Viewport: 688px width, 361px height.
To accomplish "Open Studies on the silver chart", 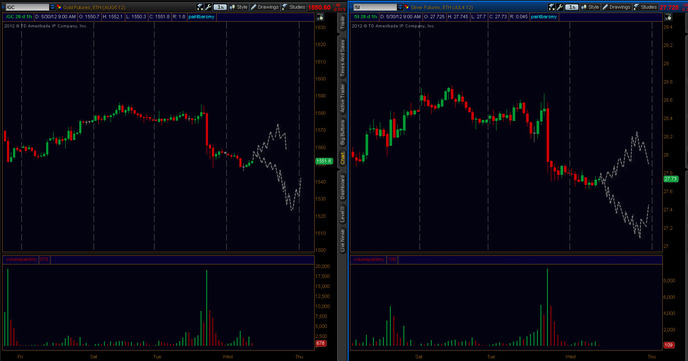I will tap(645, 7).
